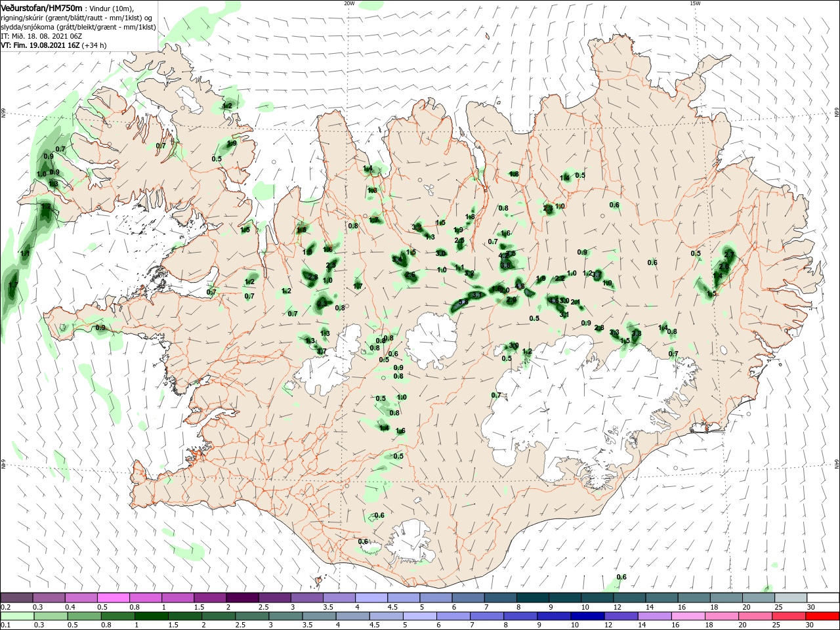Select the snow-scale swatch labeled 4.5

tap(403, 598)
